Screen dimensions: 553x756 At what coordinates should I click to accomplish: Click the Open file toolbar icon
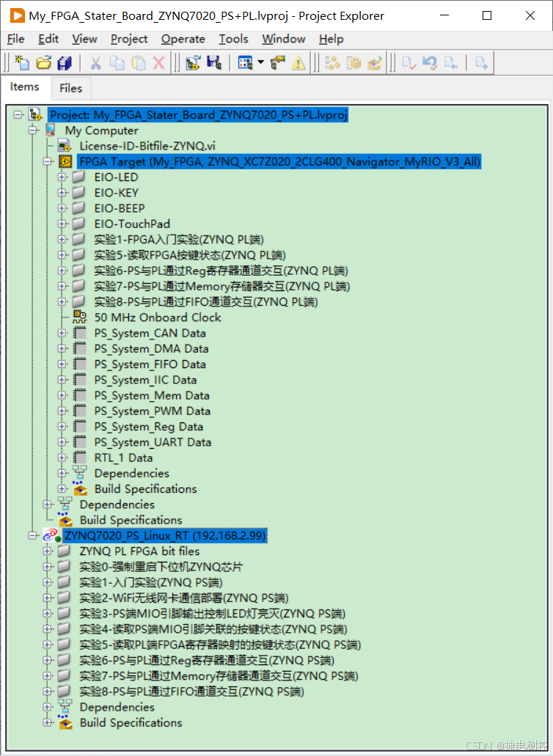[x=43, y=62]
